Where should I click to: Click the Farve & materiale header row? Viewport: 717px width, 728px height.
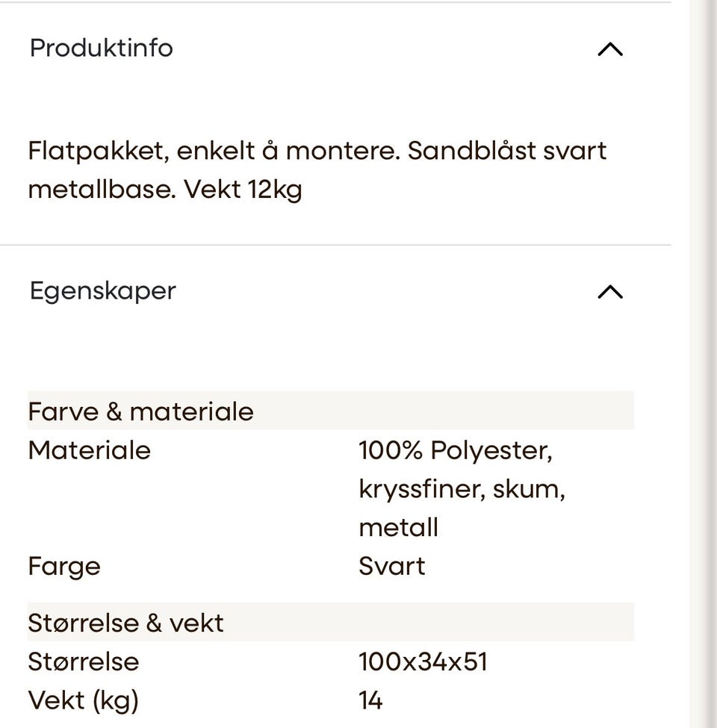pos(331,411)
